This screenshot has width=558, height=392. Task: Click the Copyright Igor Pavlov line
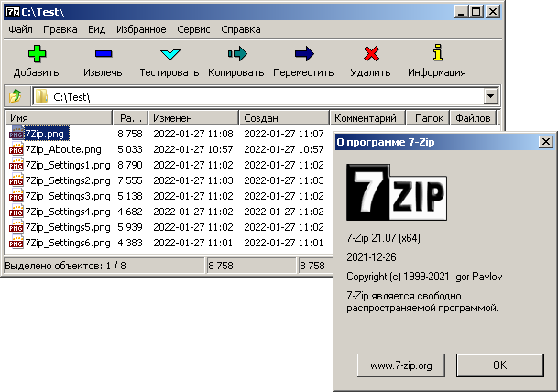[x=424, y=277]
